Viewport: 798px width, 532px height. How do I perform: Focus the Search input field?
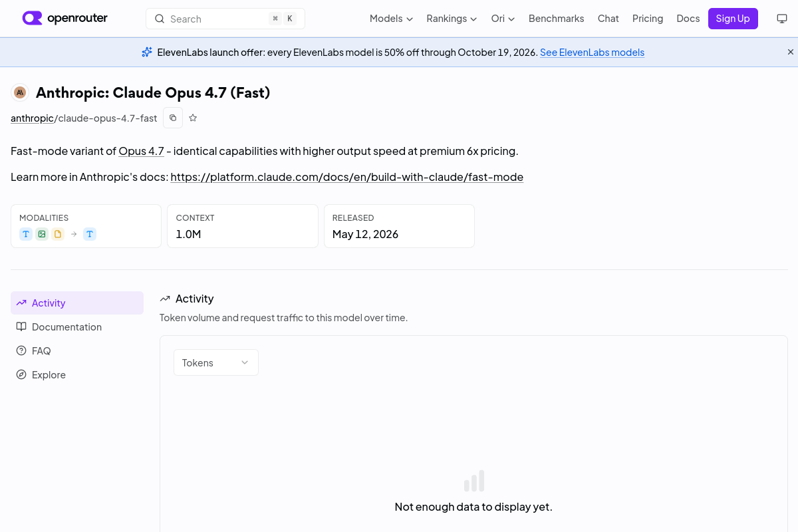(x=225, y=19)
